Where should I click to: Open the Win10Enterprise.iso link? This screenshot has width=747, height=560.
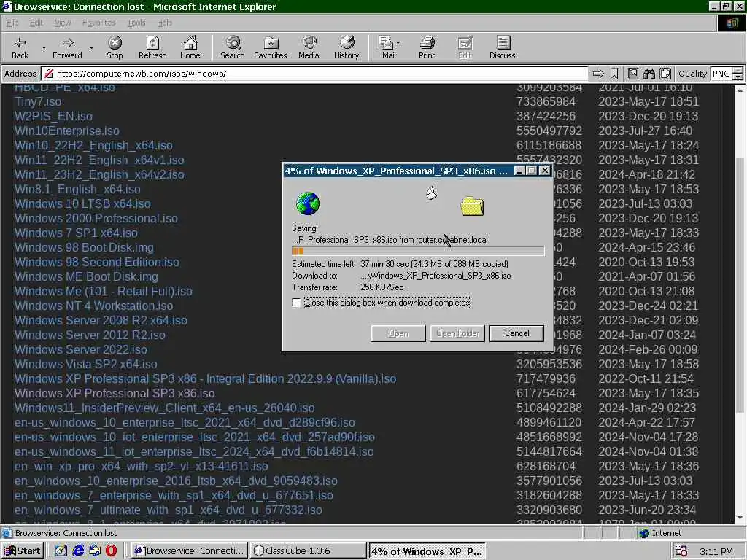coord(66,131)
